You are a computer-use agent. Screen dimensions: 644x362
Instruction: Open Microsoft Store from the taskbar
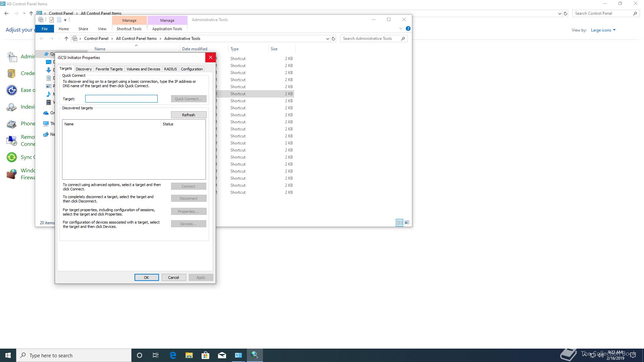point(205,355)
